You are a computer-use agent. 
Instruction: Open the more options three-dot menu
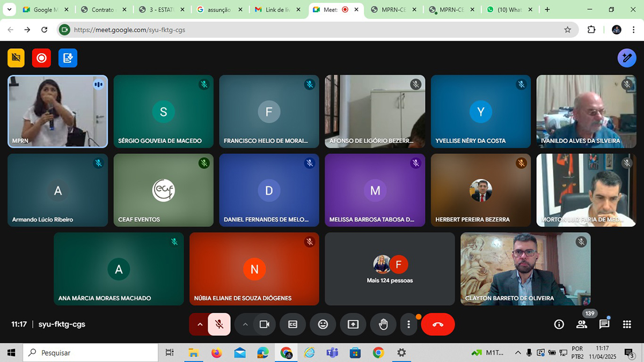tap(408, 324)
